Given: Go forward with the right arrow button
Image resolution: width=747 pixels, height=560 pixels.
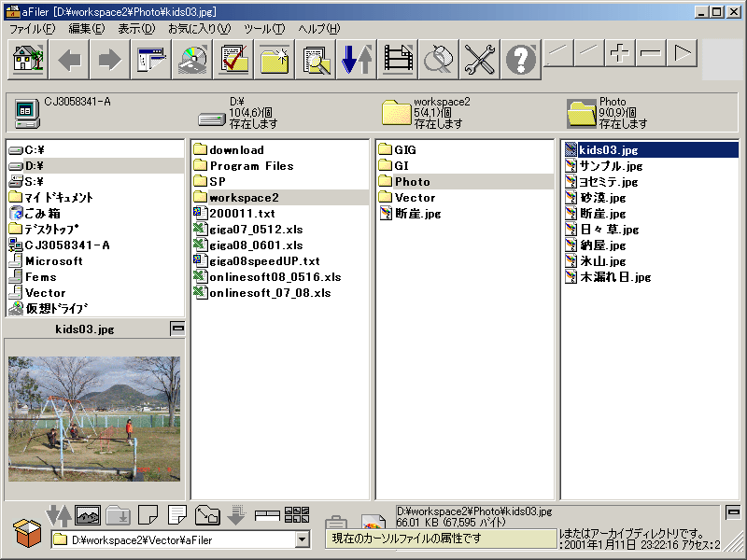Looking at the screenshot, I should [110, 59].
